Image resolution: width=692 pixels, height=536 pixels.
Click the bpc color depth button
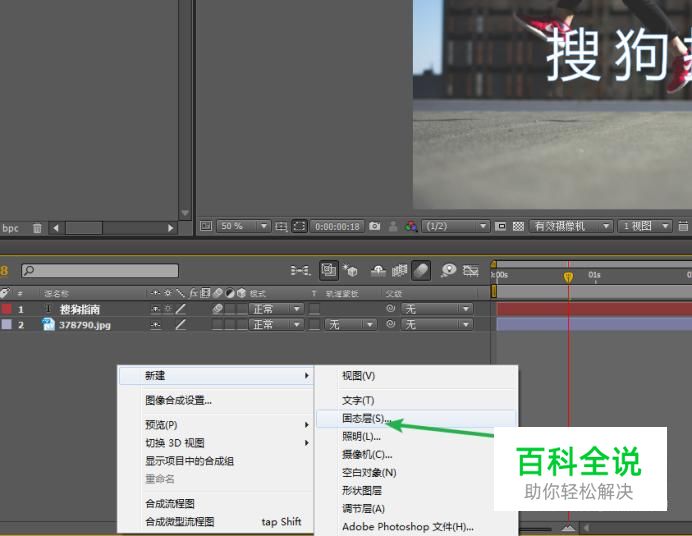(x=10, y=228)
